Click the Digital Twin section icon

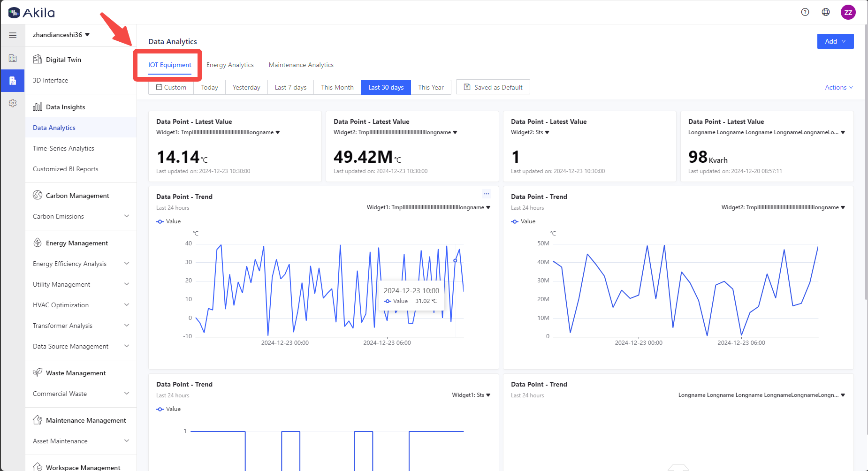coord(38,59)
